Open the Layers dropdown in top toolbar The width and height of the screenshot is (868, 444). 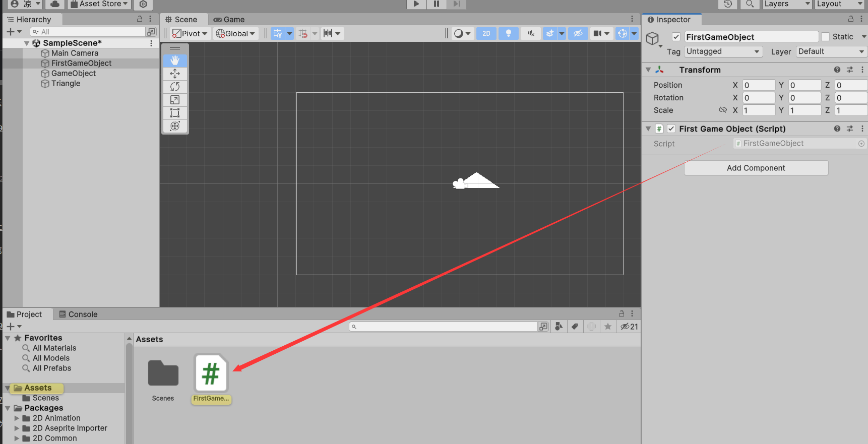[787, 4]
